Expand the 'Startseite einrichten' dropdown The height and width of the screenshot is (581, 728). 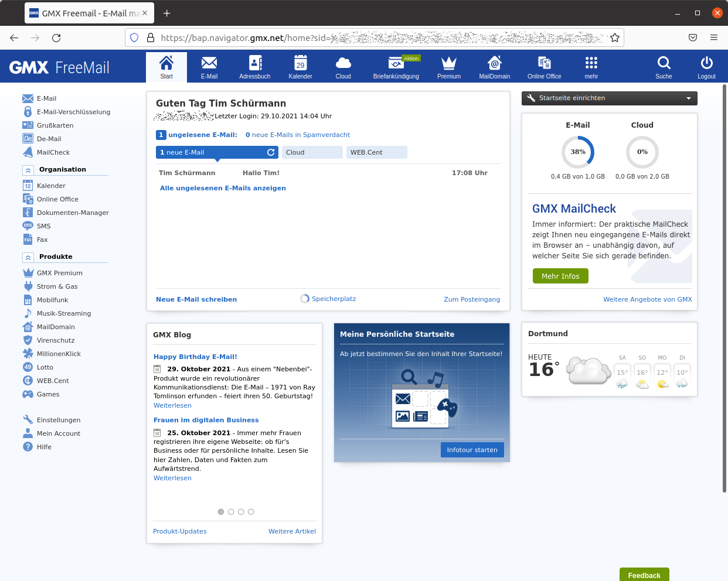pyautogui.click(x=610, y=98)
